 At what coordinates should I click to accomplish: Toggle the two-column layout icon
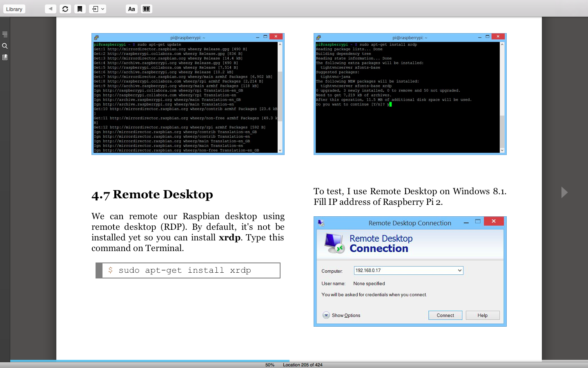[x=147, y=9]
